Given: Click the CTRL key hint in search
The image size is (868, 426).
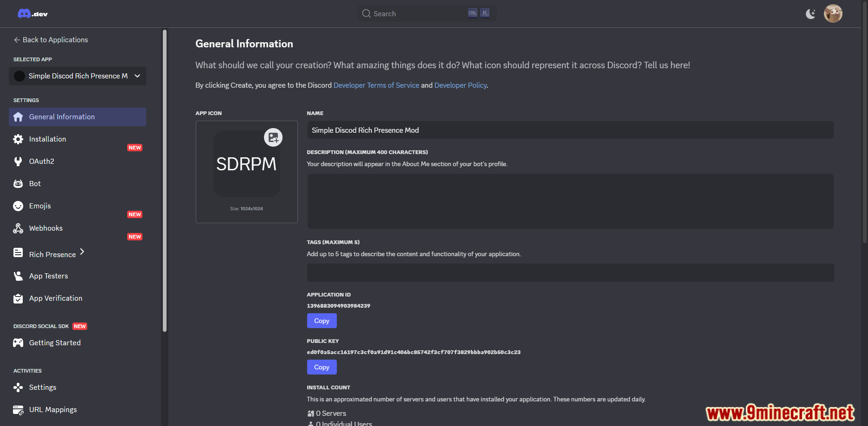Looking at the screenshot, I should point(472,13).
